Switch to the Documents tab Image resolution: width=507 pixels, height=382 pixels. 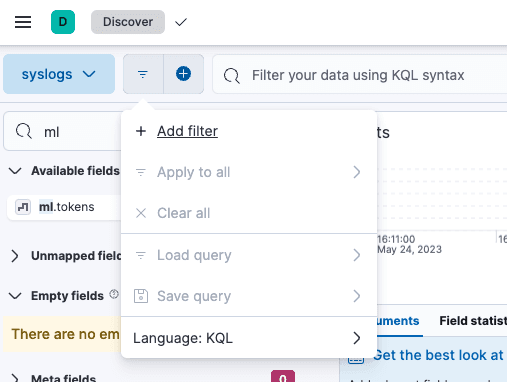point(397,321)
